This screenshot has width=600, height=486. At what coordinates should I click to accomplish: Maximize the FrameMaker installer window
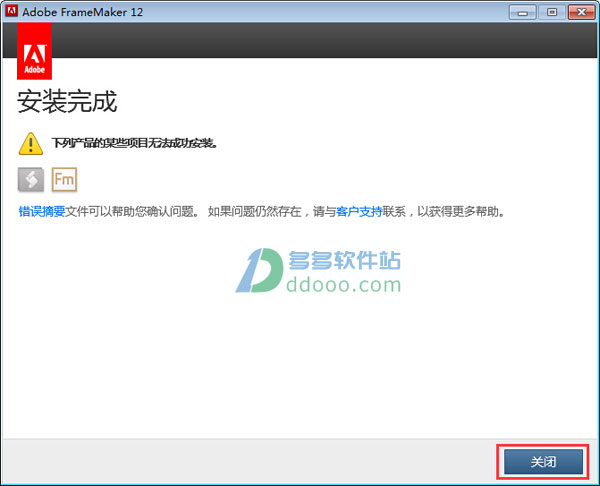coord(552,12)
